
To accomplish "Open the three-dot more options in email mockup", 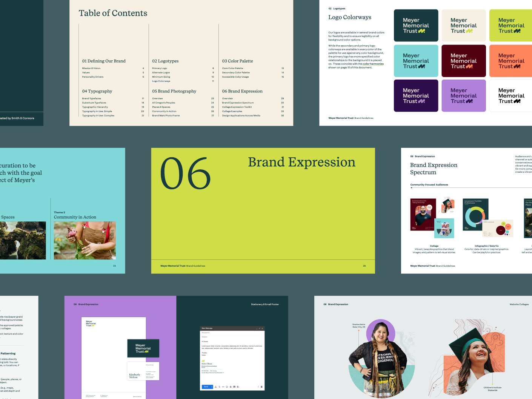I will click(258, 387).
